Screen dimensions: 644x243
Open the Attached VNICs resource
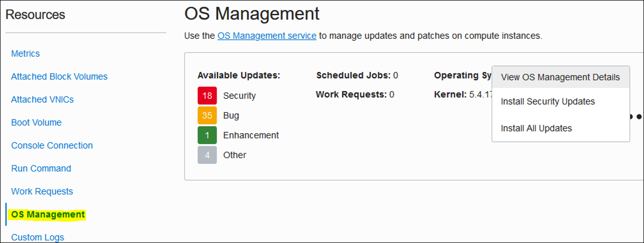point(42,100)
